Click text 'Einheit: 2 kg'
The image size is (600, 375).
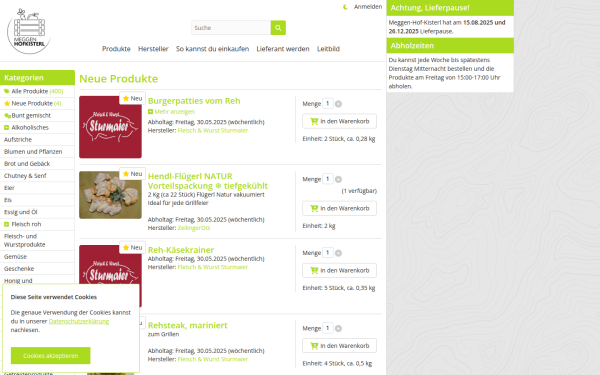[319, 226]
